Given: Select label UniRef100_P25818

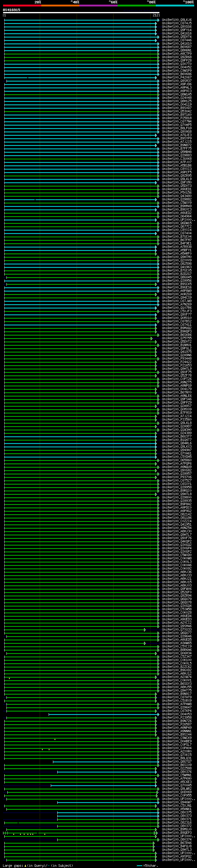Looking at the screenshot, I should pos(176,118).
